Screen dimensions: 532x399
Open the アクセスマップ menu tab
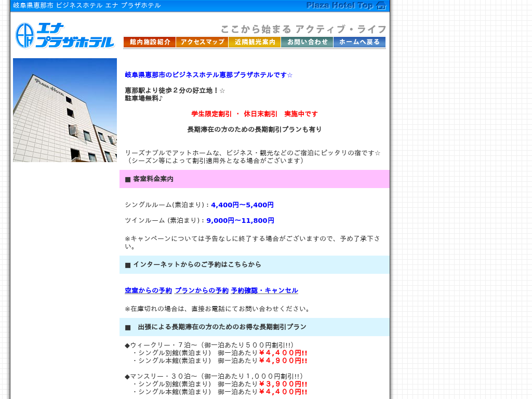[202, 42]
